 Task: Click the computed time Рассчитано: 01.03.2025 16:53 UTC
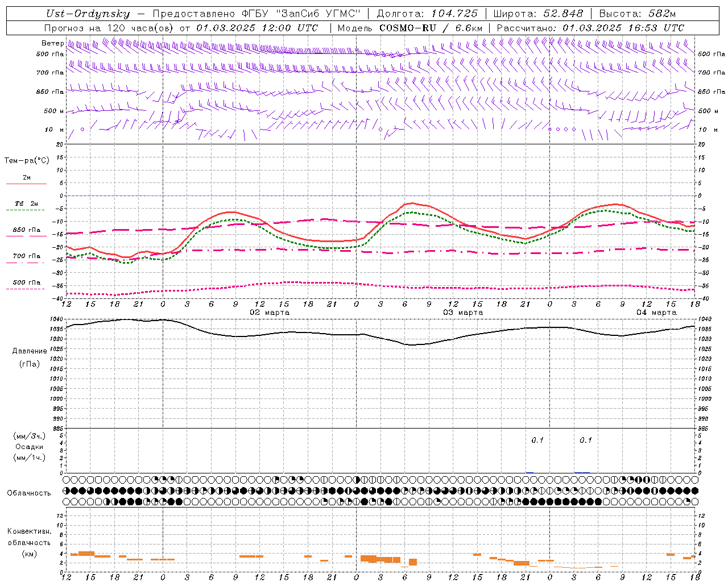pyautogui.click(x=590, y=28)
